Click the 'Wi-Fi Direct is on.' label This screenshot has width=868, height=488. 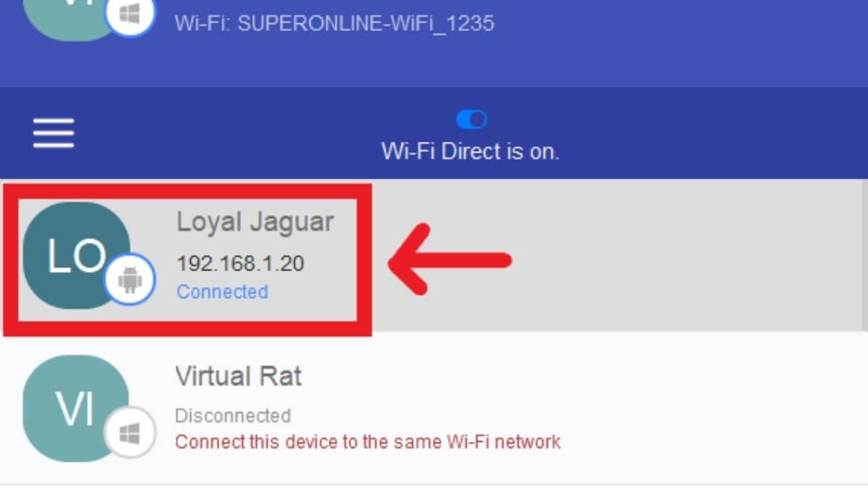click(x=470, y=152)
